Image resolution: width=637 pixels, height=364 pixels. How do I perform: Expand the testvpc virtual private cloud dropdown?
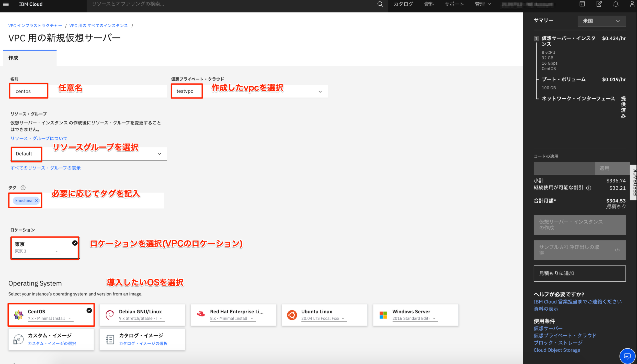tap(320, 92)
